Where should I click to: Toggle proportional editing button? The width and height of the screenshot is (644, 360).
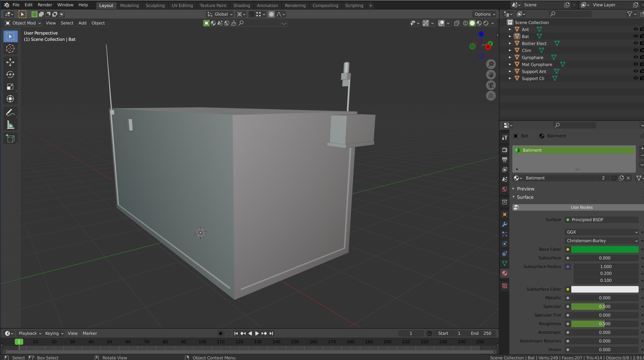(x=271, y=14)
